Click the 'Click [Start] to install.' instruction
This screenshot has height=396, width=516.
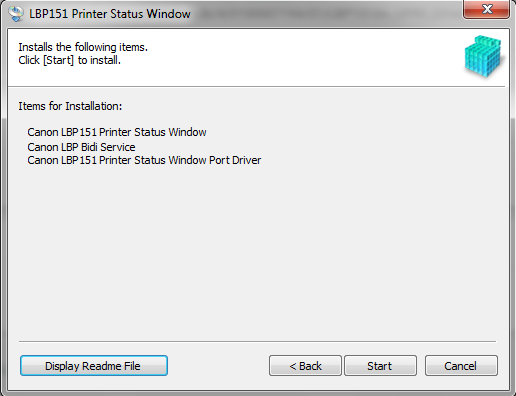pyautogui.click(x=69, y=60)
